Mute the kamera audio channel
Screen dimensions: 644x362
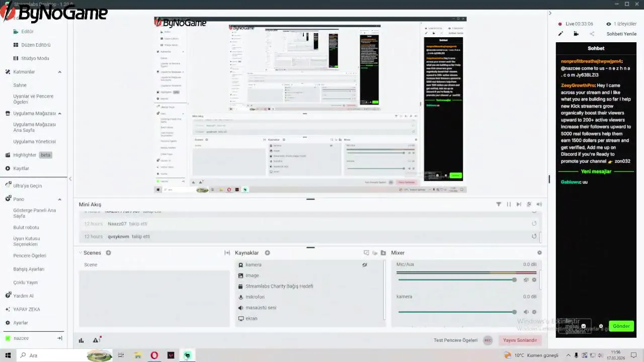pyautogui.click(x=526, y=312)
